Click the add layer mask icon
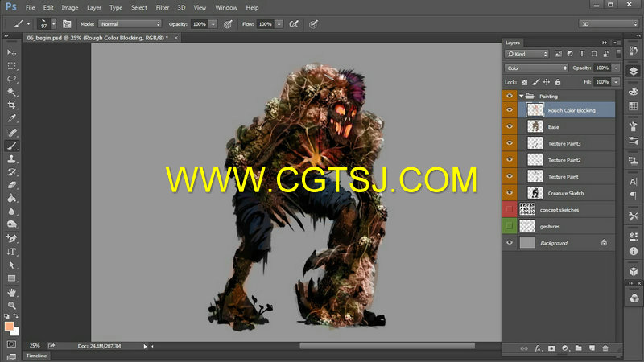The image size is (644, 362). [x=551, y=348]
